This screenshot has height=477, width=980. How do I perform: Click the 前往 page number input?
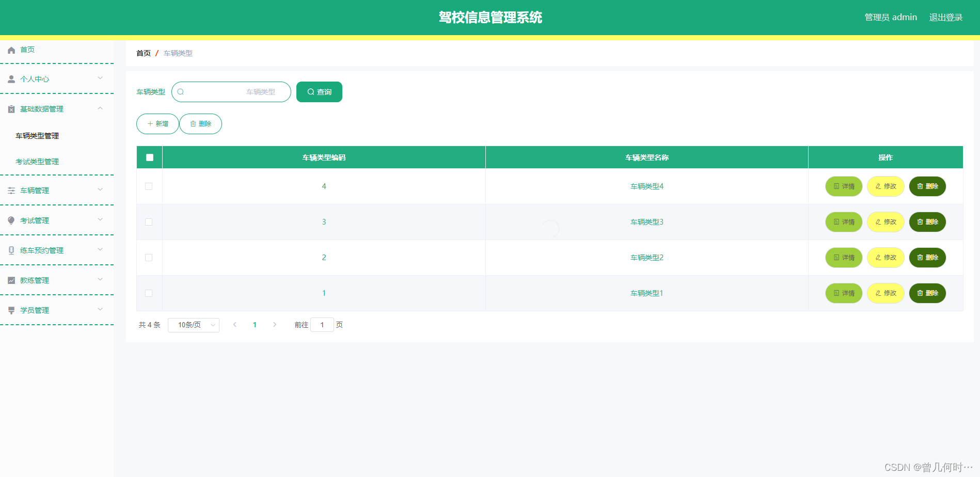tap(322, 325)
